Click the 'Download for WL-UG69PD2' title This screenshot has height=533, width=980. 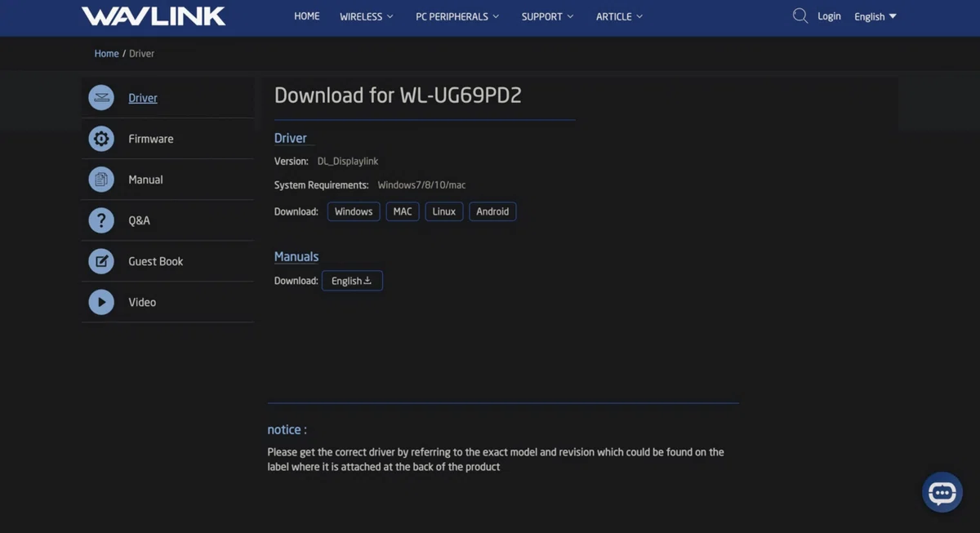pyautogui.click(x=398, y=95)
